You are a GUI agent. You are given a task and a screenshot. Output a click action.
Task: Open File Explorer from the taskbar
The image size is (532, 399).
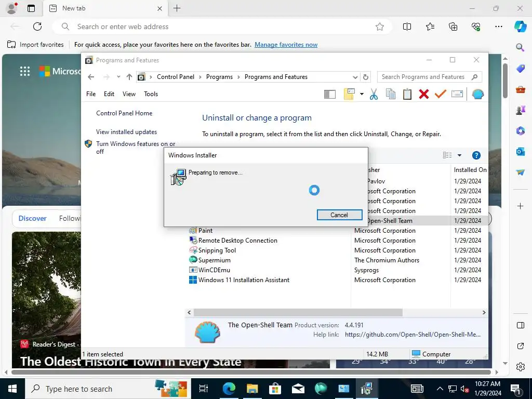252,389
